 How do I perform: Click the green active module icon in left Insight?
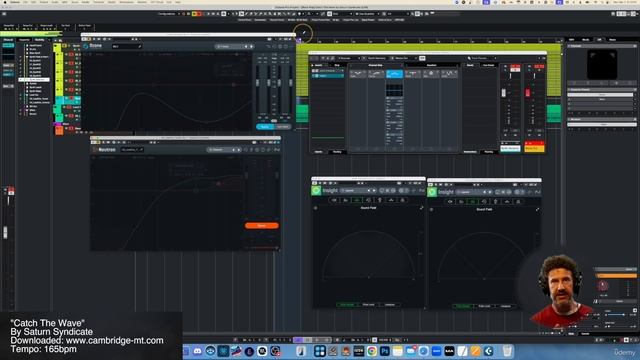click(357, 200)
